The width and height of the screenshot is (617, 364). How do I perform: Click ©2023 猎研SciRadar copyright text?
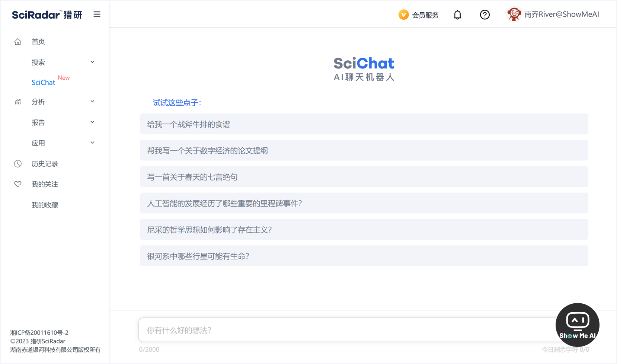pyautogui.click(x=38, y=341)
